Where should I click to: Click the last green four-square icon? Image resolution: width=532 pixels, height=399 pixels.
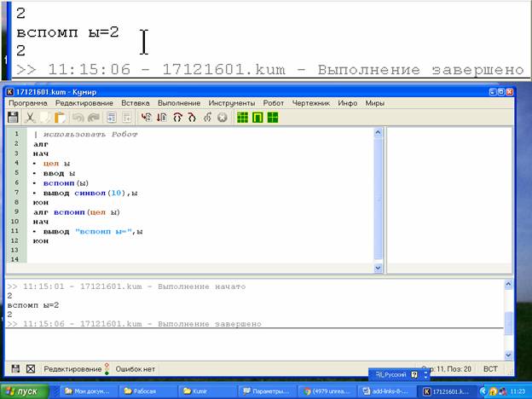pos(273,118)
